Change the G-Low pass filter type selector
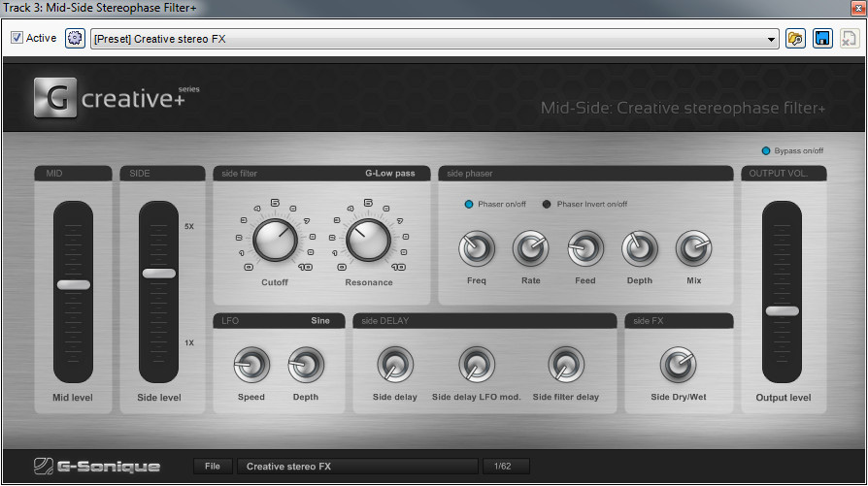This screenshot has width=868, height=486. [x=389, y=173]
